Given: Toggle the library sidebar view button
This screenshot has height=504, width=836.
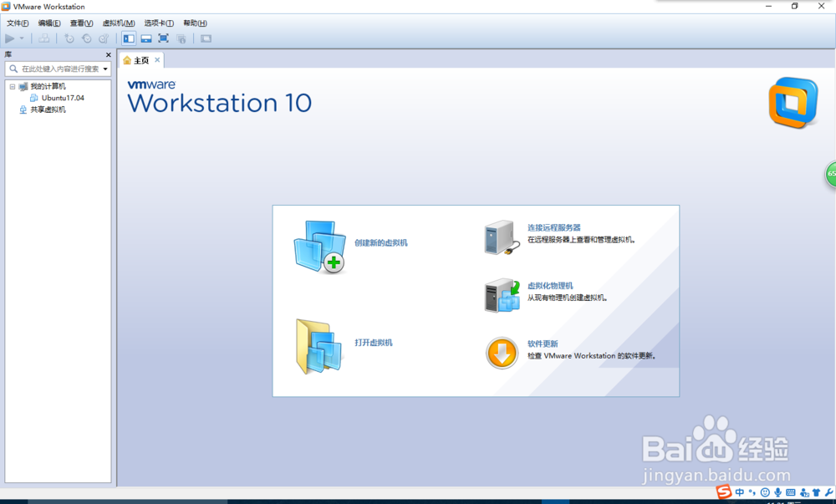Looking at the screenshot, I should pyautogui.click(x=129, y=38).
